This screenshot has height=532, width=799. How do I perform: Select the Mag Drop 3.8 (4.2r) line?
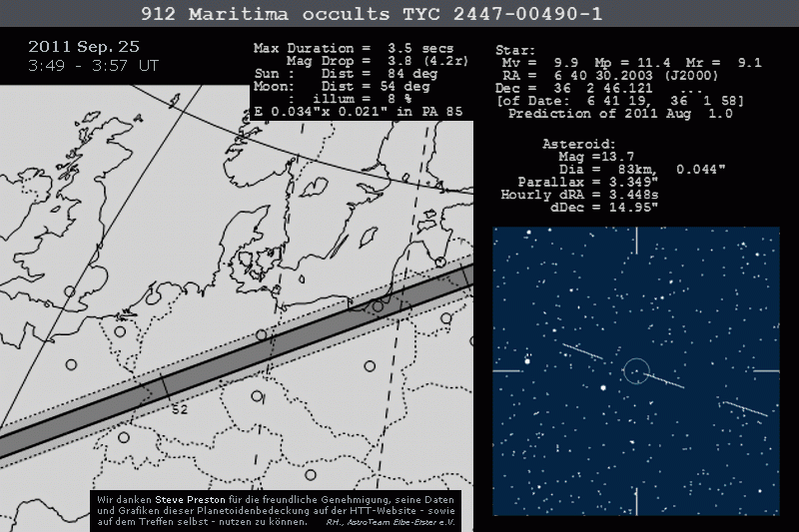click(x=354, y=61)
